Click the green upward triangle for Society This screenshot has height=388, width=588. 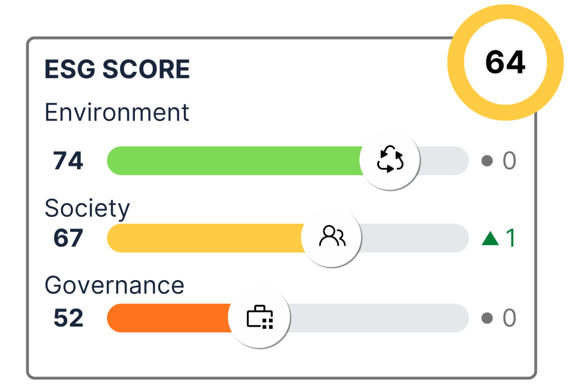489,238
